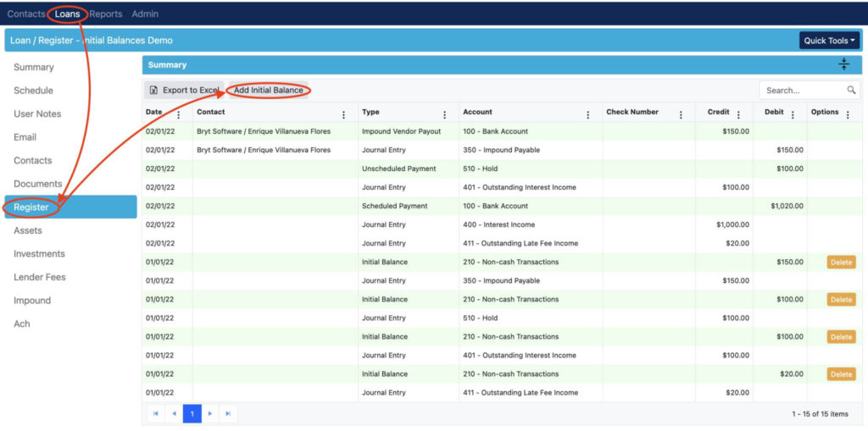Viewport: 868px width, 431px height.
Task: Go to the previous page arrow
Action: [174, 413]
